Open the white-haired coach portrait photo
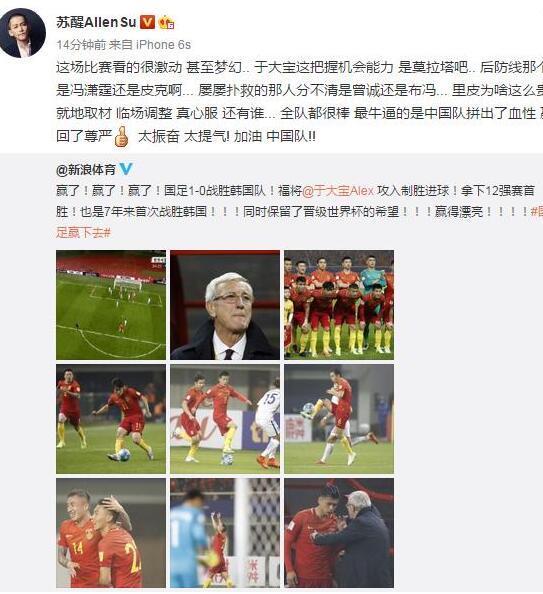The width and height of the screenshot is (543, 594). point(225,305)
